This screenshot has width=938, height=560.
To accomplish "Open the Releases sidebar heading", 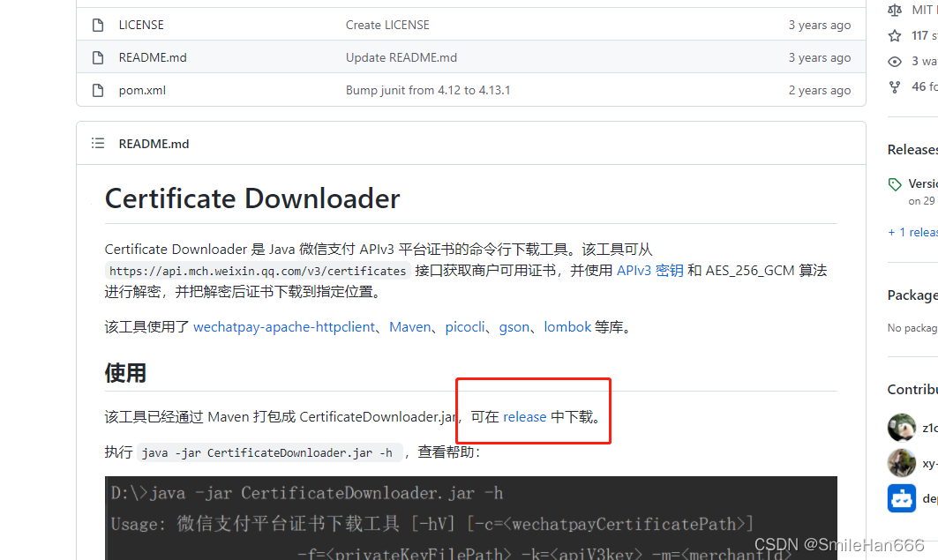I will (913, 149).
